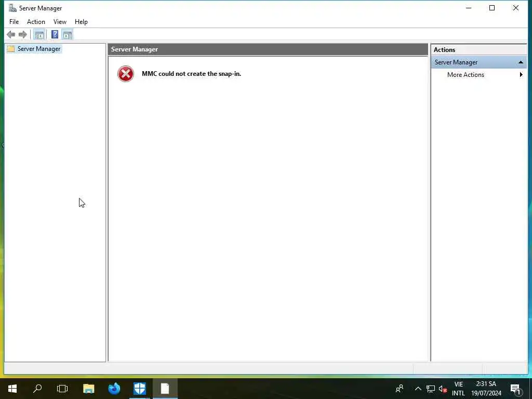This screenshot has width=532, height=399.
Task: Open the Help menu
Action: pyautogui.click(x=81, y=22)
